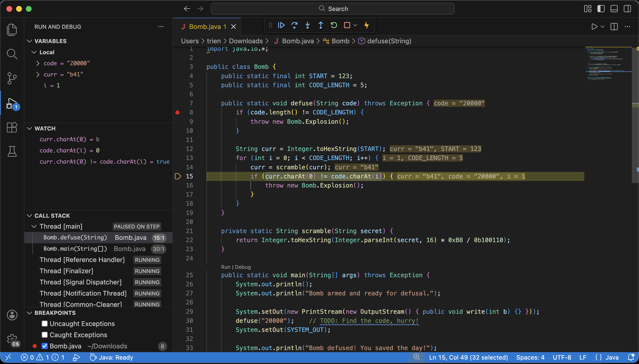
Task: Open the Extensions view
Action: coord(12,127)
